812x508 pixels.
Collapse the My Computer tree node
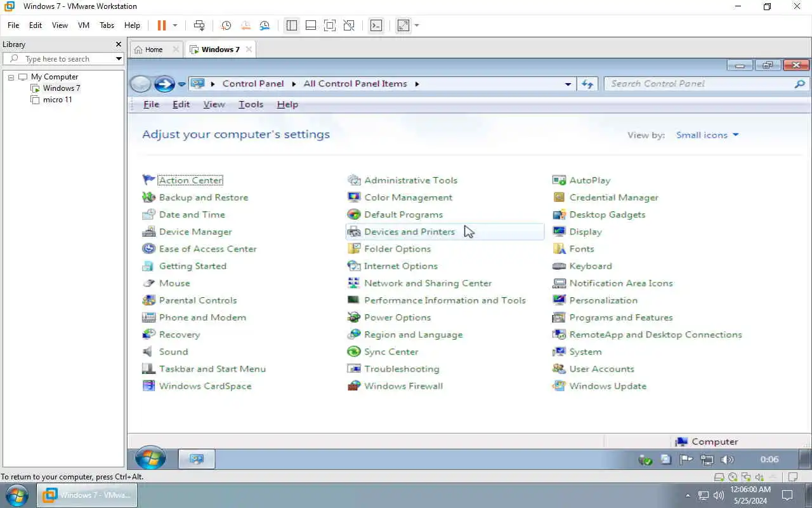[x=11, y=77]
